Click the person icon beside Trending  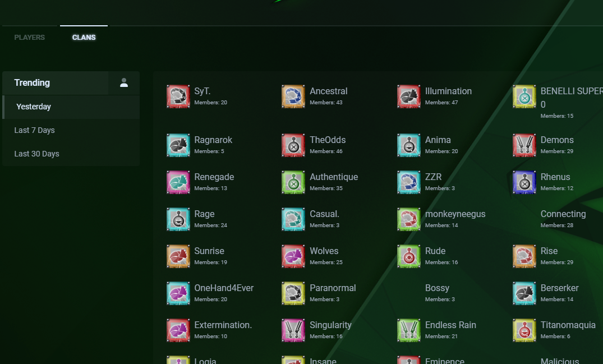124,83
